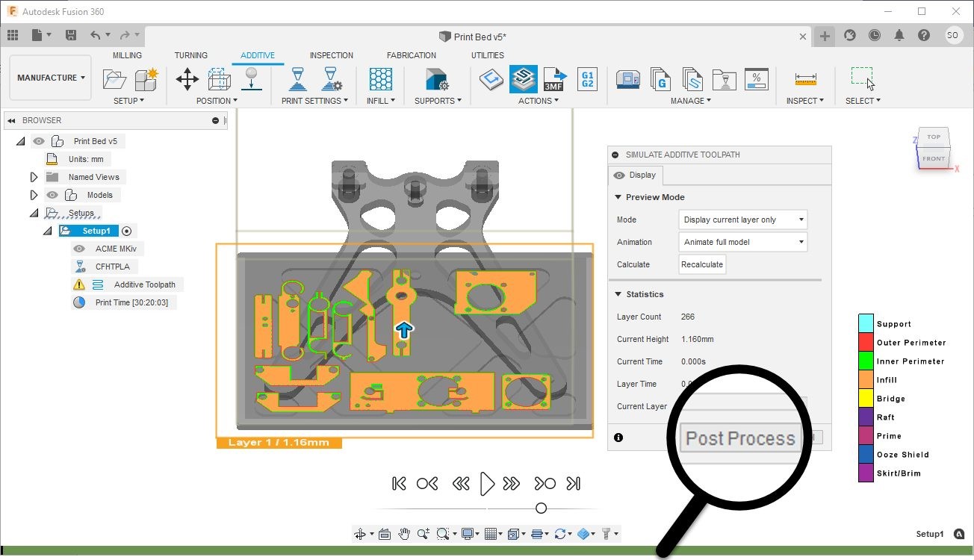Toggle visibility of Print Bed v5
Screen dimensions: 974x560
(39, 141)
